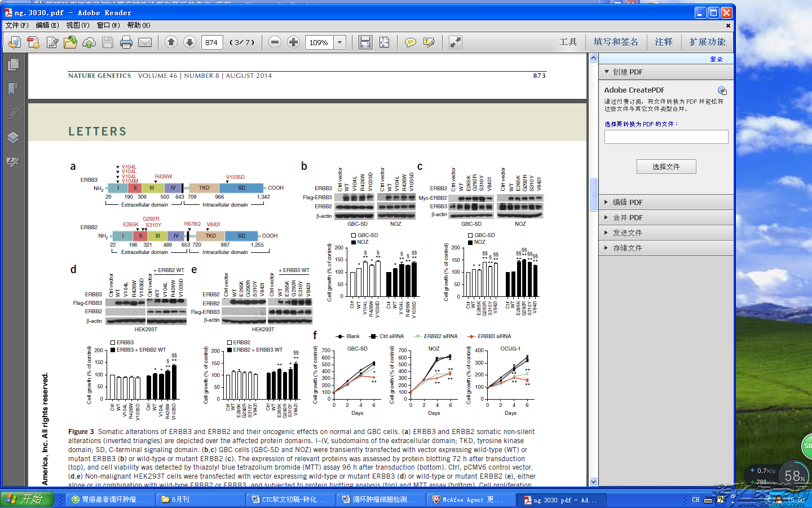This screenshot has width=812, height=508.
Task: Zoom in with the plus button
Action: [293, 42]
